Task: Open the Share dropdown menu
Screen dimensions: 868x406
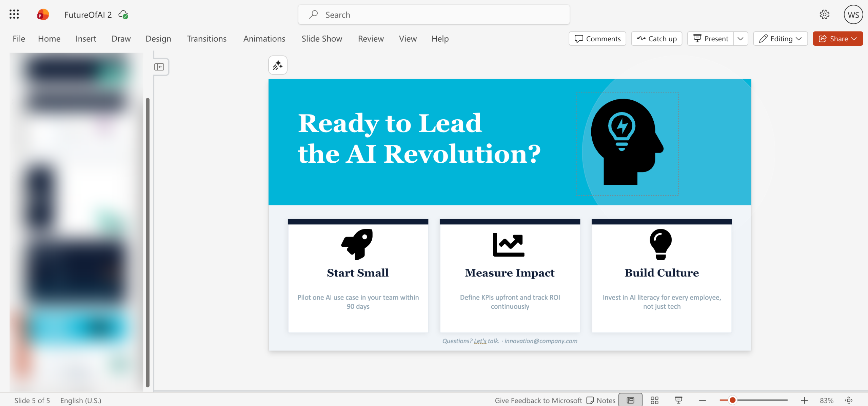Action: coord(837,39)
